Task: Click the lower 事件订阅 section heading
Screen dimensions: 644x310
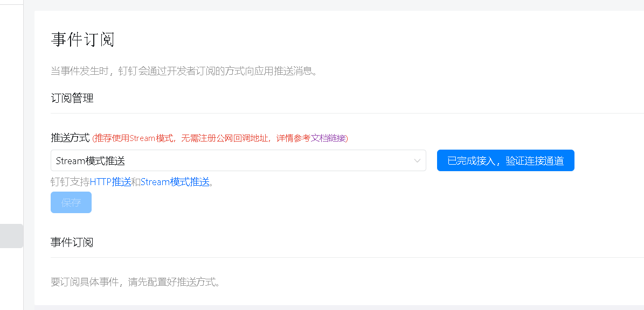Action: [72, 242]
